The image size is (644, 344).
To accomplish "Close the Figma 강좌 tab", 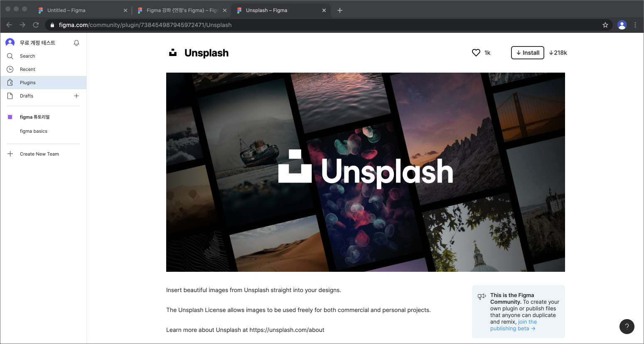I will pos(225,10).
